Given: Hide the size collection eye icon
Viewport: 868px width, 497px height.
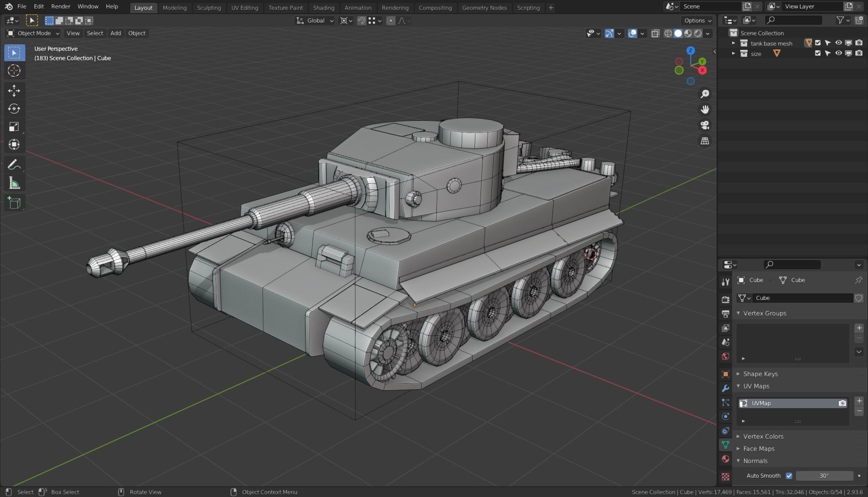Looking at the screenshot, I should tap(838, 53).
